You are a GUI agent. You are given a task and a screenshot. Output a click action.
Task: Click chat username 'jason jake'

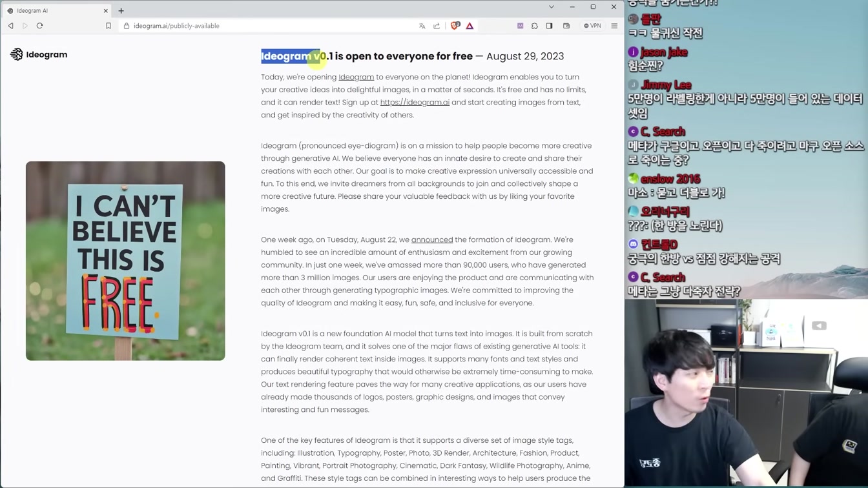[x=663, y=52]
